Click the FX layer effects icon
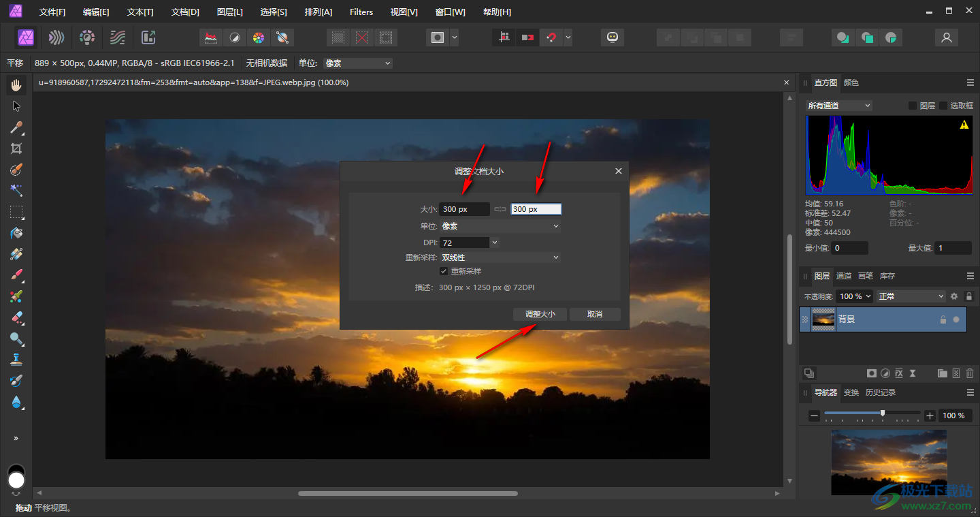 pos(899,373)
